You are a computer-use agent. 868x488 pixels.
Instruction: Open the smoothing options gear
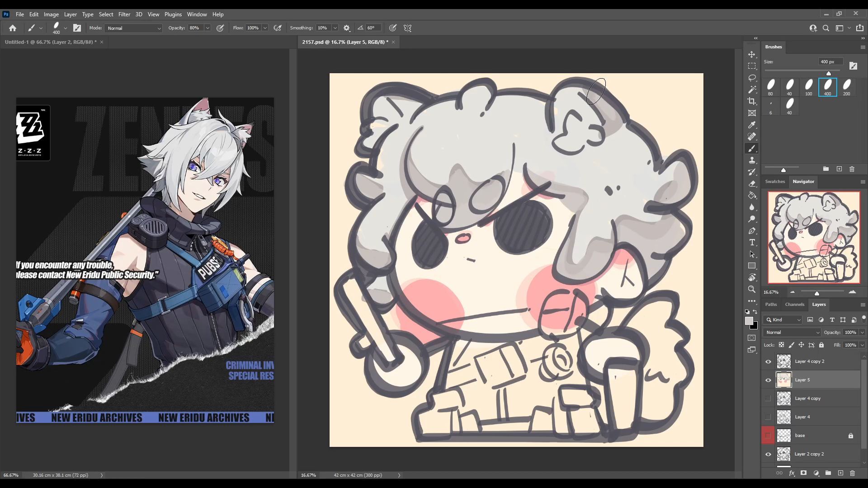click(347, 28)
